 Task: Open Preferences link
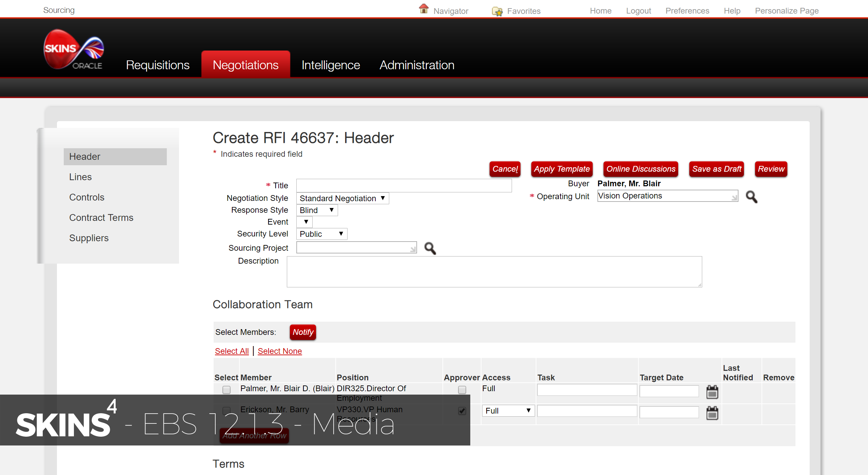point(687,11)
